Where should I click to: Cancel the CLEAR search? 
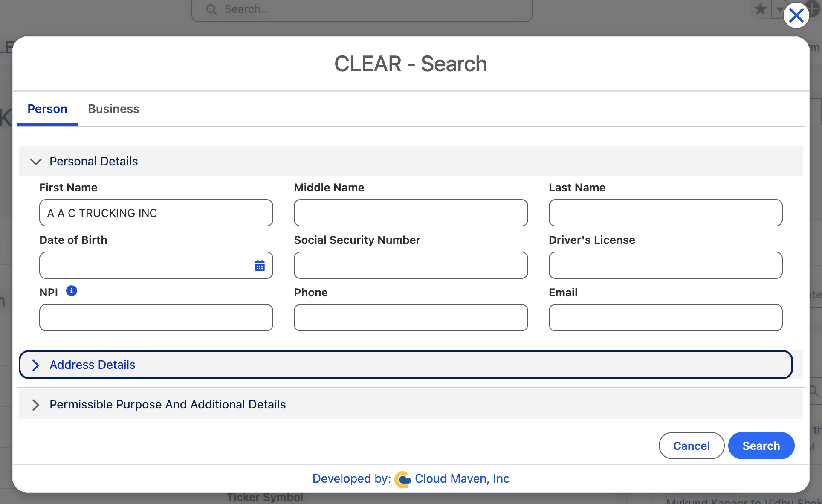[692, 446]
